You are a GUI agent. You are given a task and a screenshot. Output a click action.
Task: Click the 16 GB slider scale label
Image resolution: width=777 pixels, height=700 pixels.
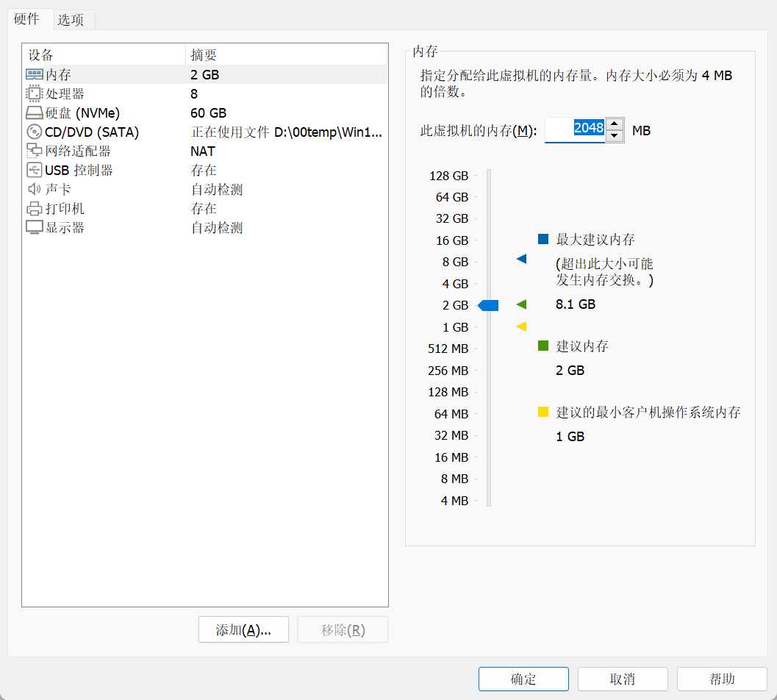tap(452, 240)
